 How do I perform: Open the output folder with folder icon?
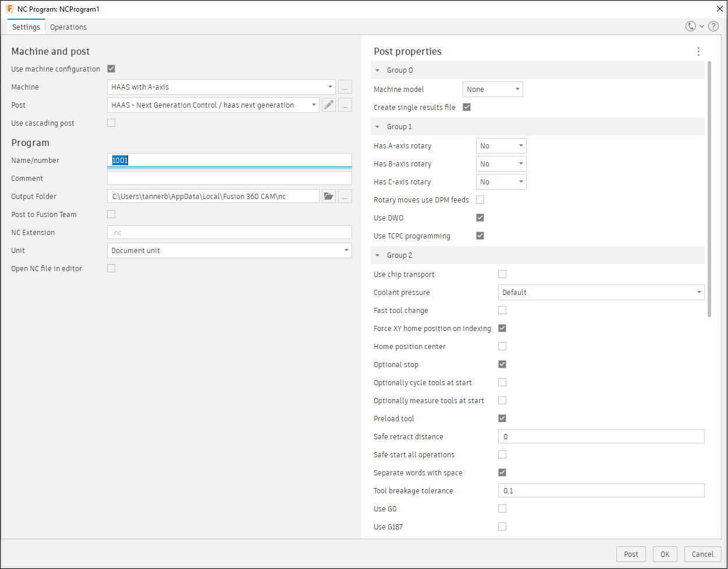(329, 197)
